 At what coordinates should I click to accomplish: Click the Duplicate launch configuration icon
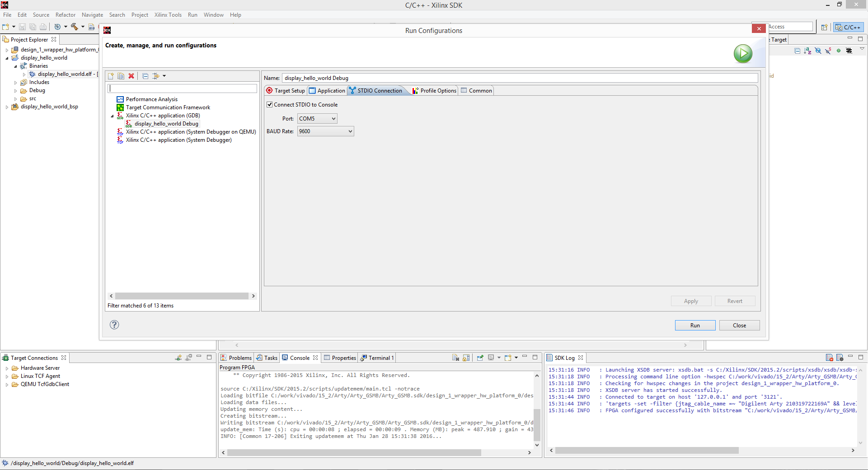121,76
